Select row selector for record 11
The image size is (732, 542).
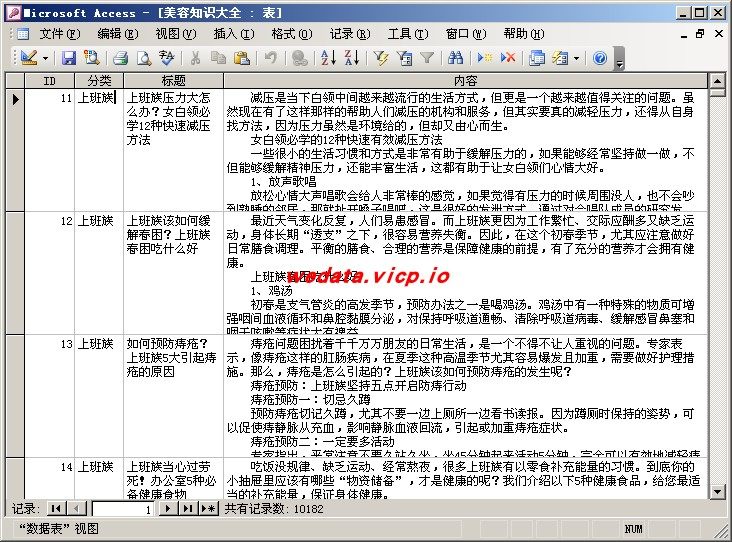tap(15, 150)
